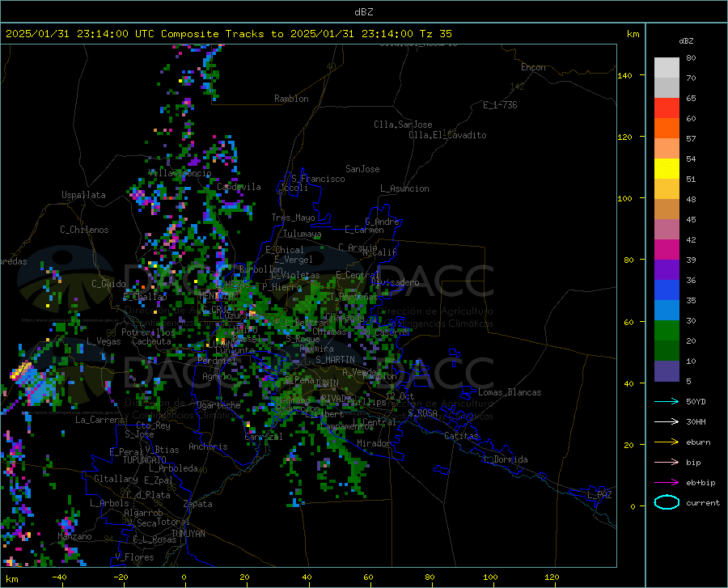This screenshot has width=728, height=588.
Task: Click the La_Carrera map label
Action: [99, 420]
